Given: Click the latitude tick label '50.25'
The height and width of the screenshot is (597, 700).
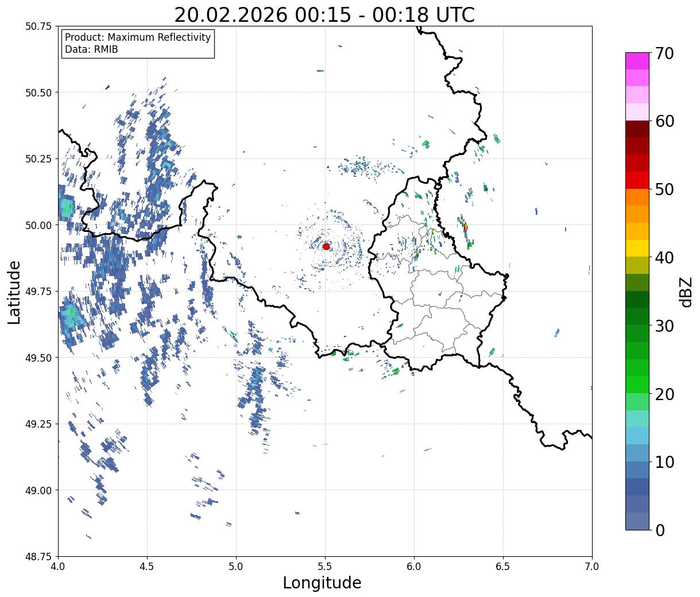Looking at the screenshot, I should tap(38, 159).
